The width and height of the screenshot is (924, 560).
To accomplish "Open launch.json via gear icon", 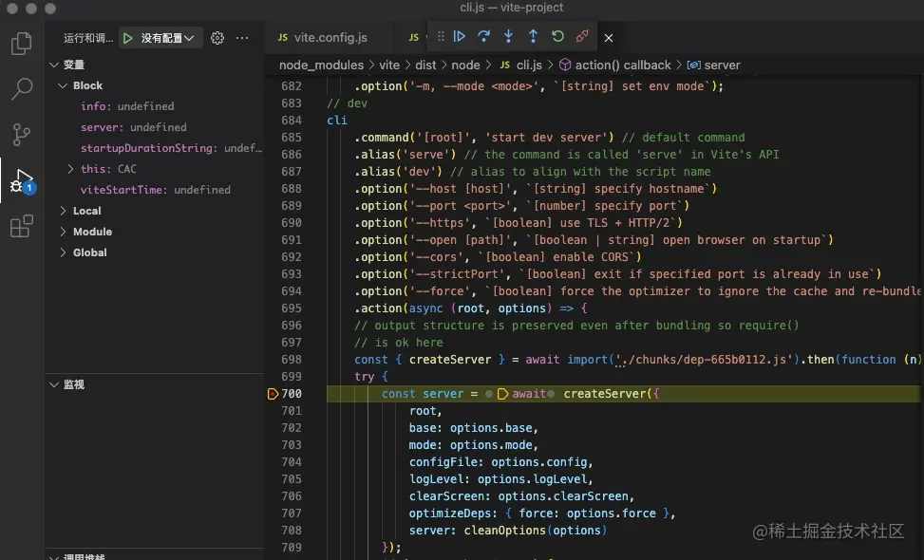I will 217,38.
